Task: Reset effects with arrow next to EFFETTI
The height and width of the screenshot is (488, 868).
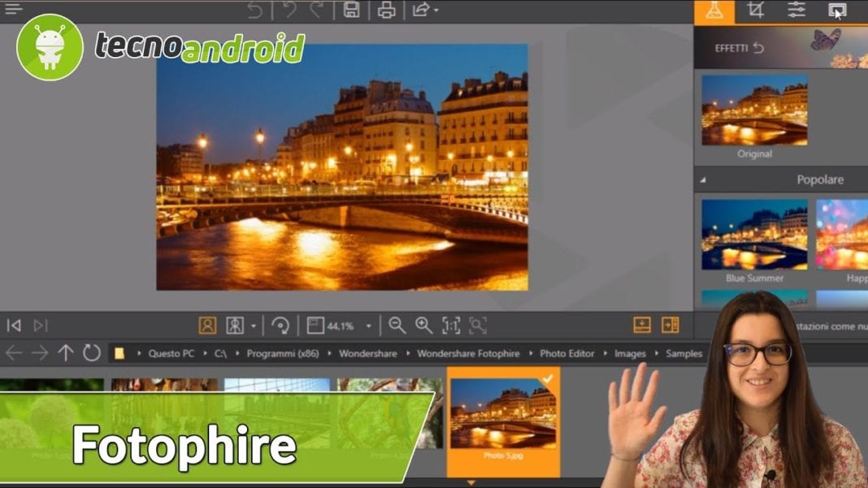Action: pos(759,48)
